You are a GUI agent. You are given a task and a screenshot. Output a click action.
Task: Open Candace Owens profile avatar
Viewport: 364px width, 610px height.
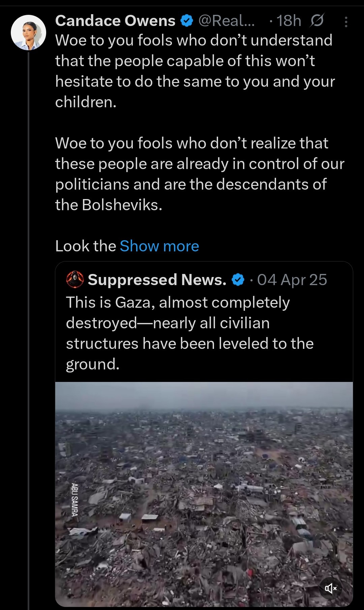click(28, 32)
